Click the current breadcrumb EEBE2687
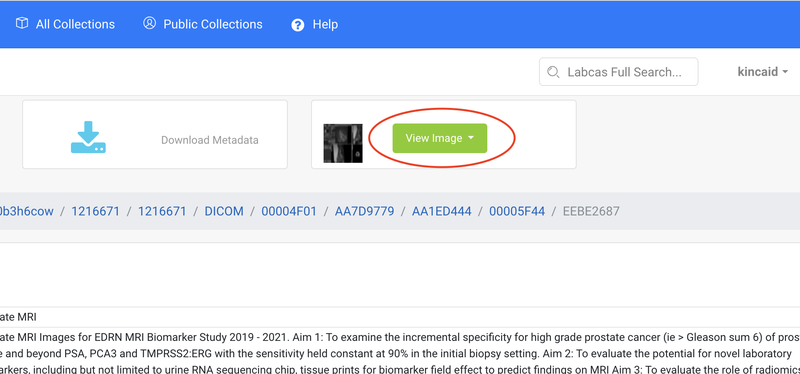800x374 pixels. coord(591,211)
